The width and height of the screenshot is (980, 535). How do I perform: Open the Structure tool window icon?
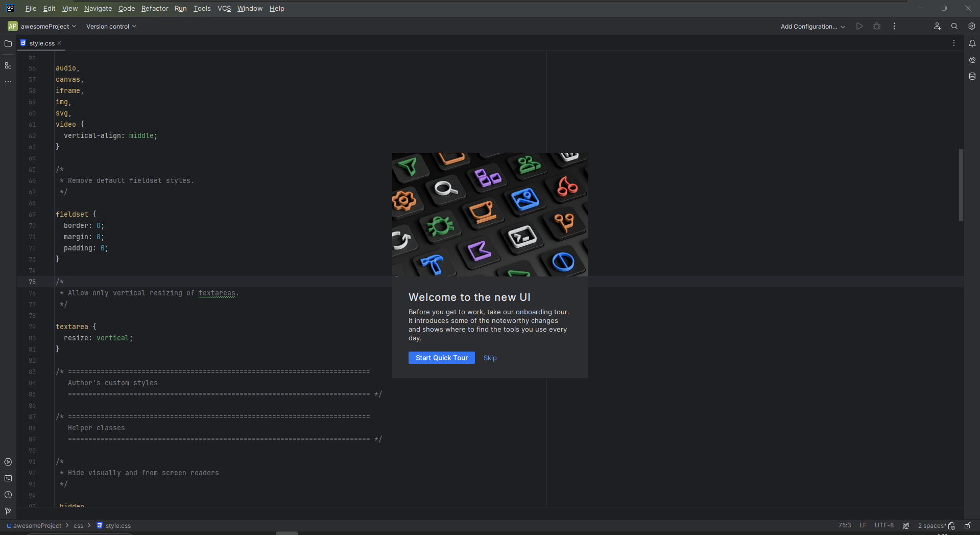click(x=8, y=65)
